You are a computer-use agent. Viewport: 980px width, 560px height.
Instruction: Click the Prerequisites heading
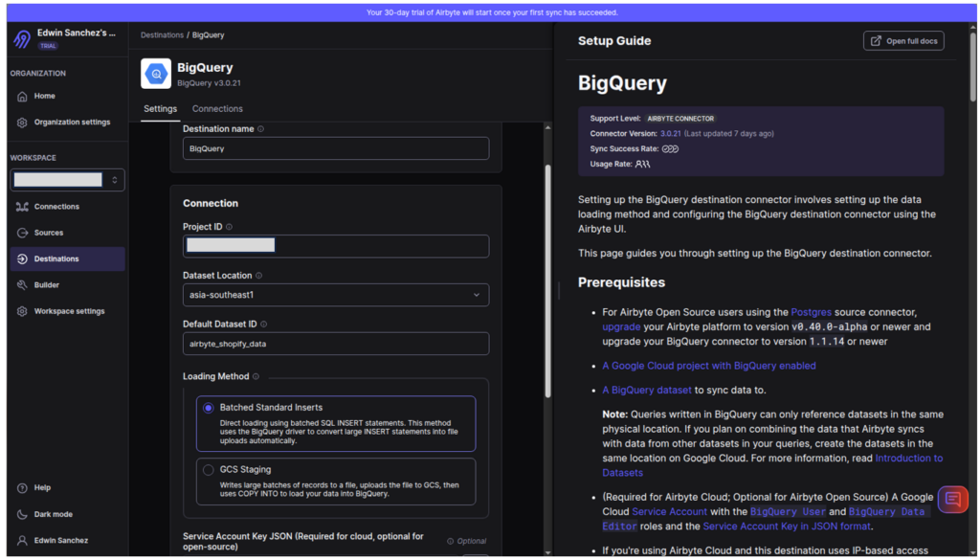[x=621, y=282]
